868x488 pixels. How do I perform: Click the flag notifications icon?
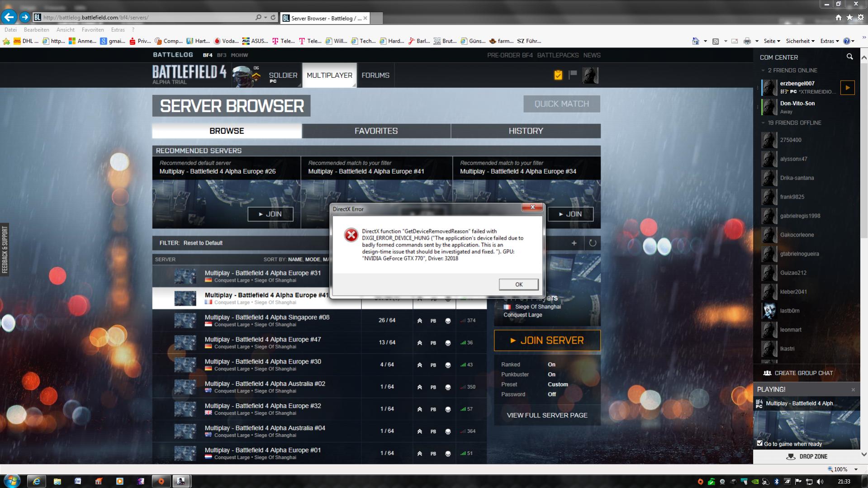(573, 74)
